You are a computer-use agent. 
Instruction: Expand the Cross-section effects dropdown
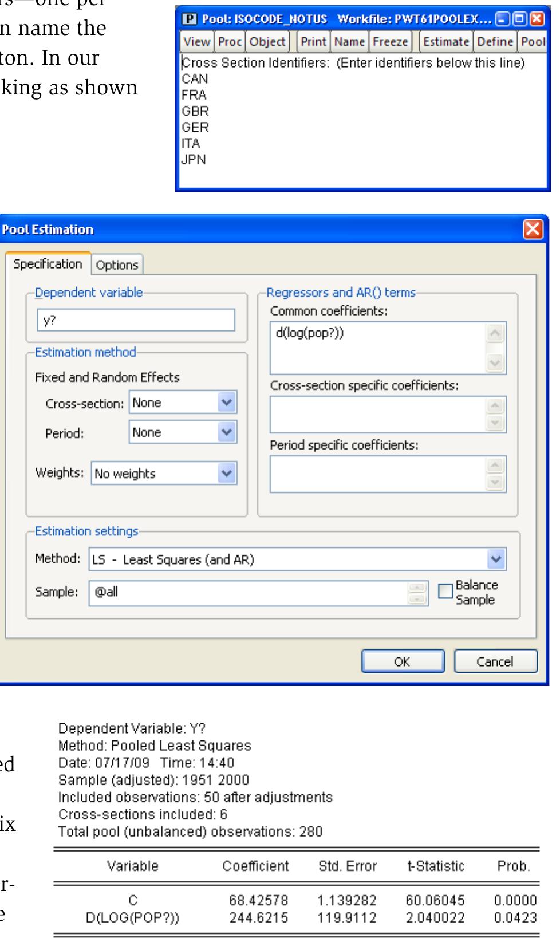(x=227, y=403)
